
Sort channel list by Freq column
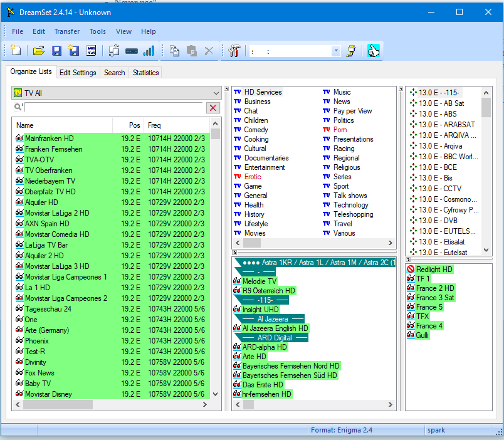point(177,125)
